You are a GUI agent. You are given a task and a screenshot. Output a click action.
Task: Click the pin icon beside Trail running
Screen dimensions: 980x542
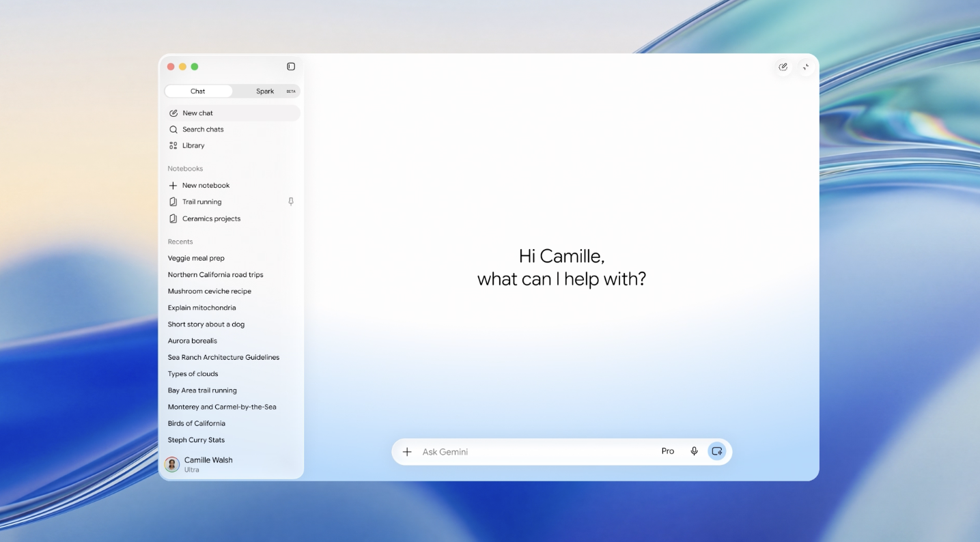[291, 202]
